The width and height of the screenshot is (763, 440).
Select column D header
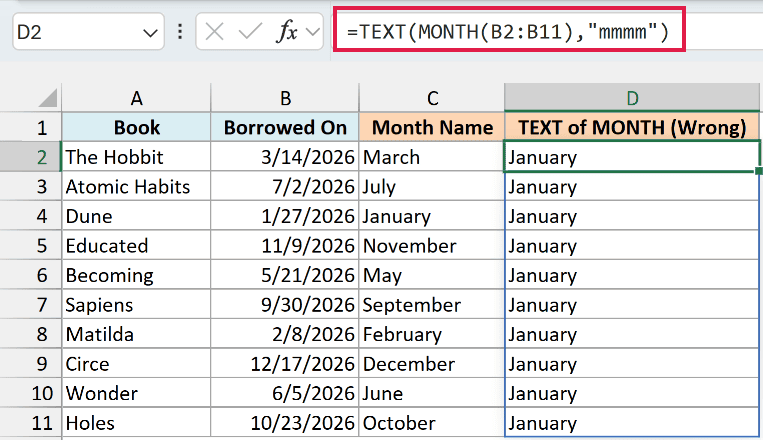(x=632, y=98)
